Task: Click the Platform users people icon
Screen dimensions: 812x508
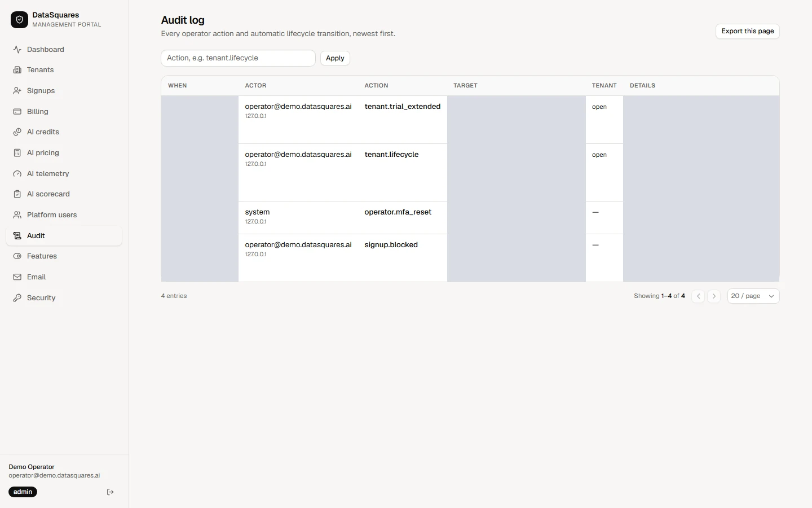Action: (17, 215)
